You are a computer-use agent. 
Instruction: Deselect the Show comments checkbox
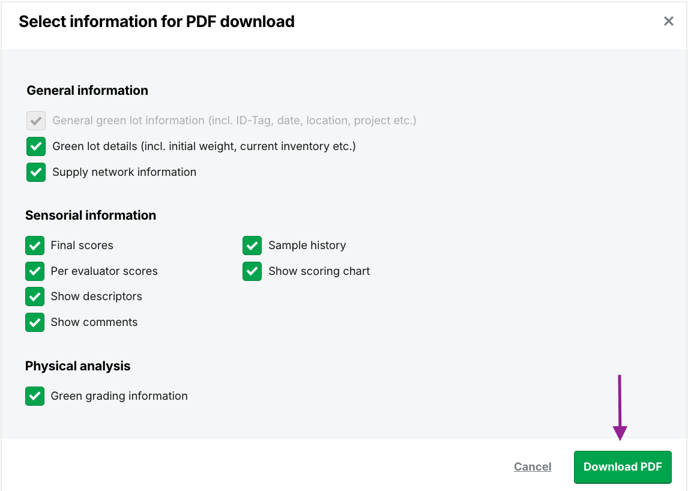click(35, 323)
